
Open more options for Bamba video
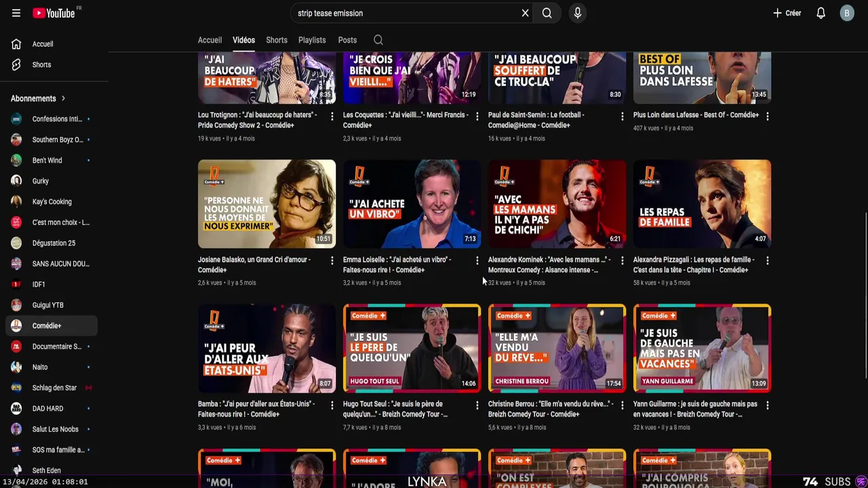pyautogui.click(x=332, y=405)
